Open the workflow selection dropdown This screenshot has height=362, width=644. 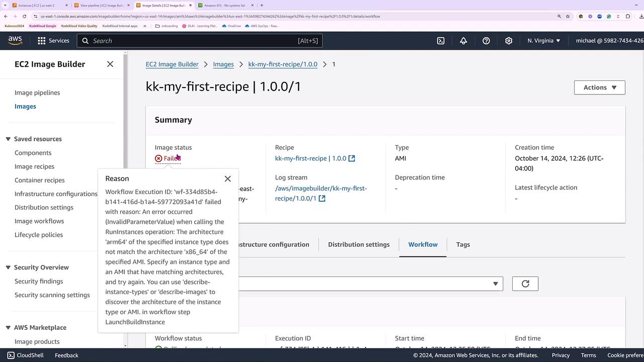coord(371,284)
